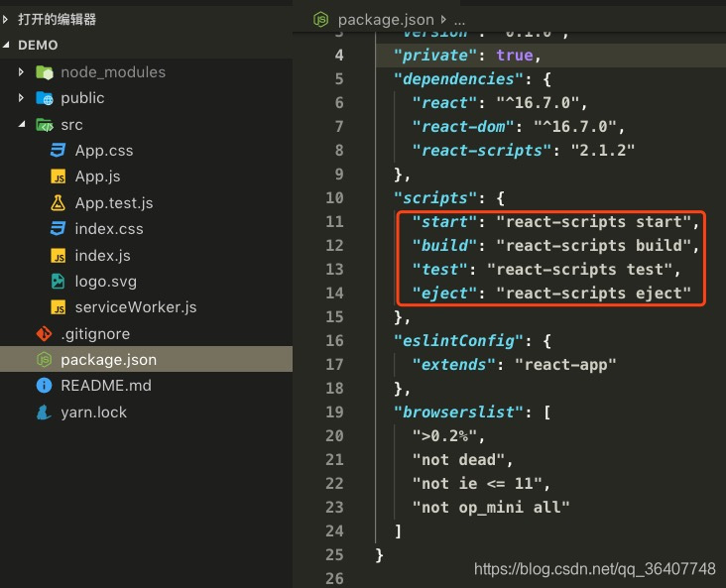Image resolution: width=726 pixels, height=588 pixels.
Task: Click the "eslintConfig" key
Action: click(458, 341)
